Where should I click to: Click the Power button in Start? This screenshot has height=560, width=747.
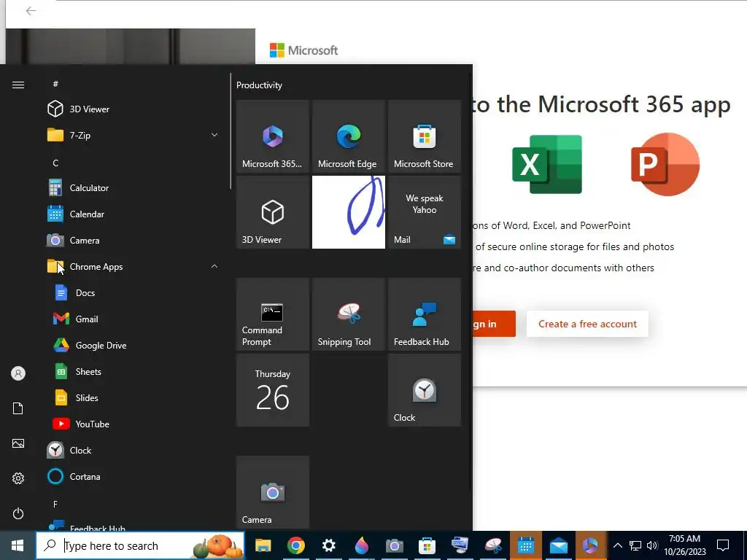[18, 513]
